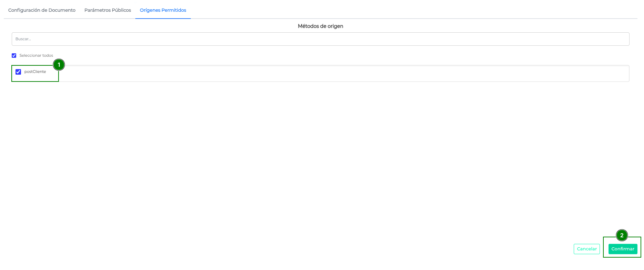Click the empty area of postCliente row
The image size is (644, 270).
click(344, 73)
